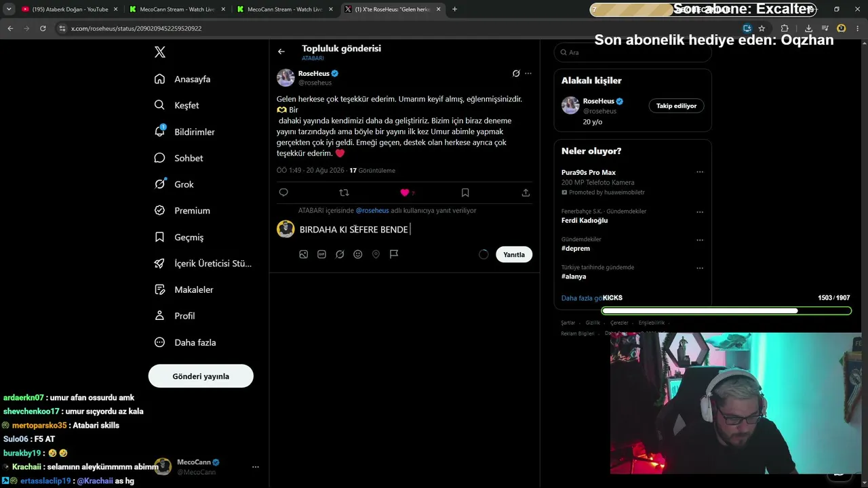The width and height of the screenshot is (868, 488).
Task: Switch to the second MecoCann Stream tab
Action: [285, 9]
